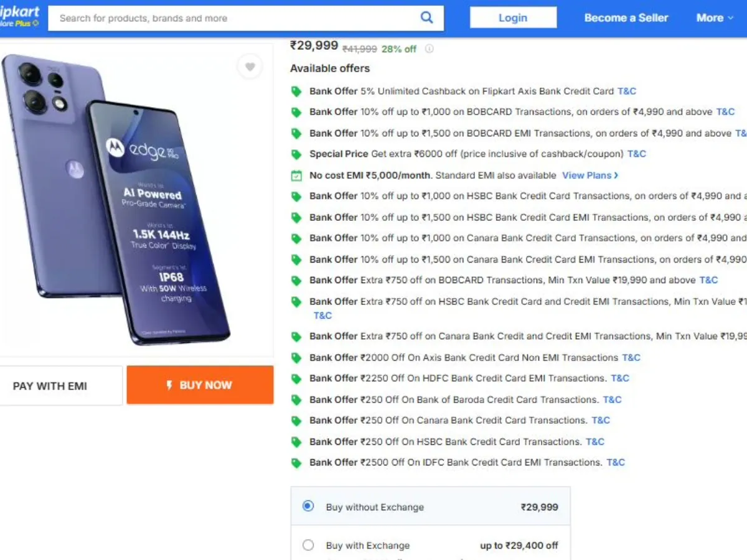Click the calendar icon beside No cost EMI

(x=297, y=175)
